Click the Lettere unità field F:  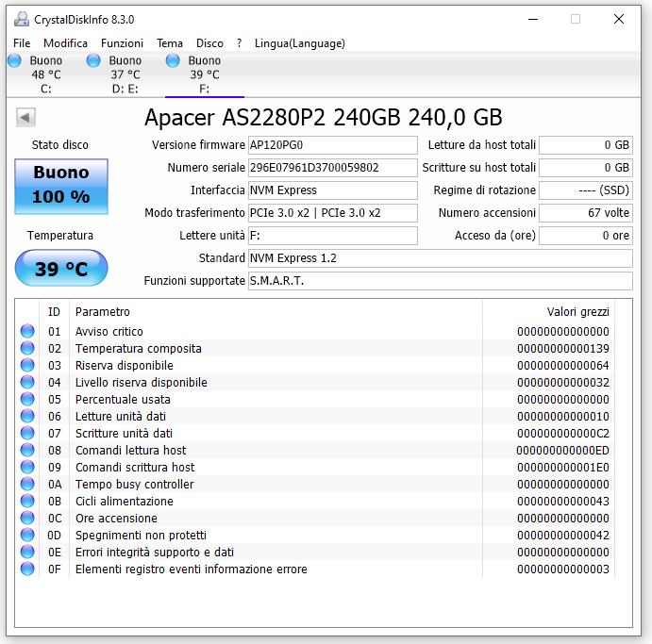click(333, 236)
